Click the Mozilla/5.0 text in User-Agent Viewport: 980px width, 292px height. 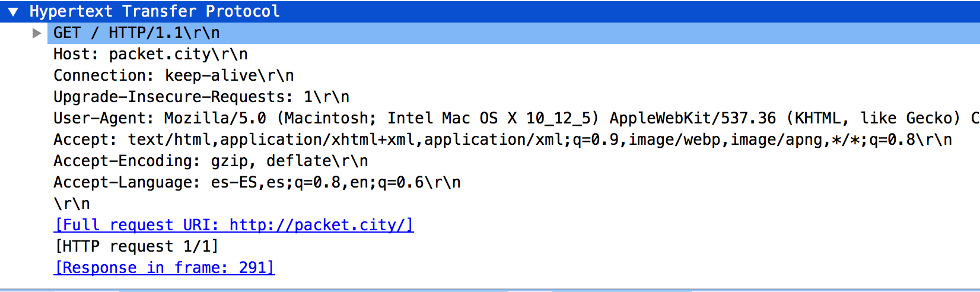215,119
